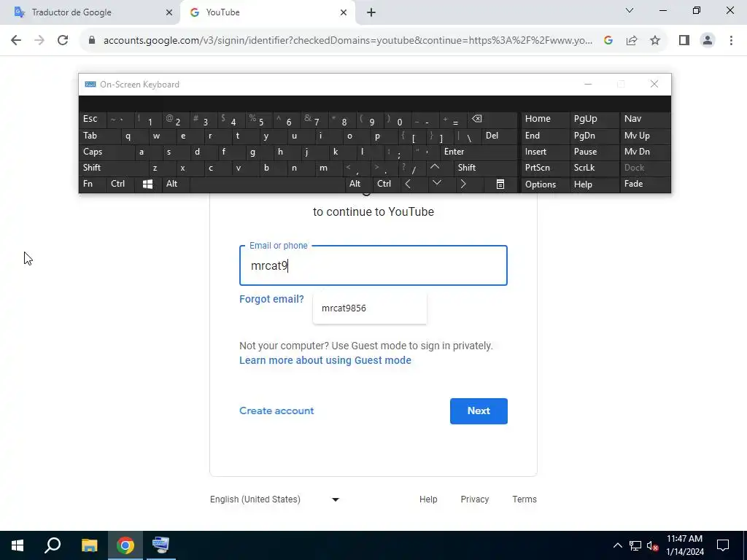Click the Create account link
This screenshot has height=560, width=747.
[276, 411]
